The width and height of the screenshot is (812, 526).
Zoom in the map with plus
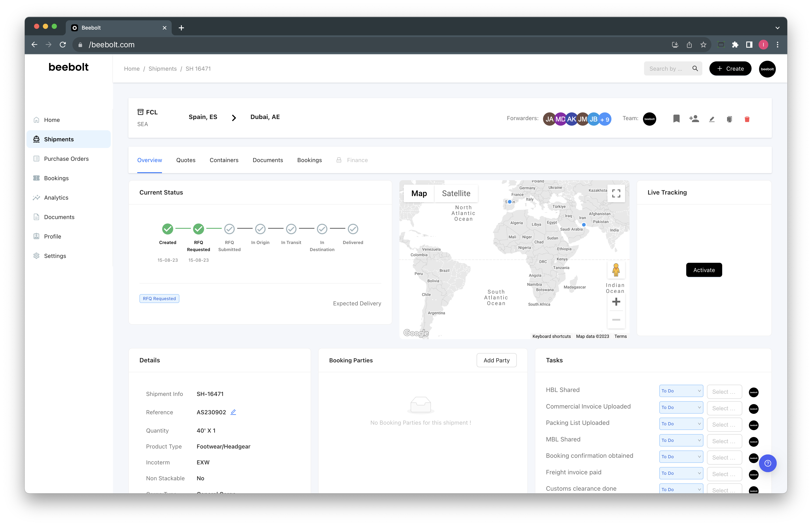click(616, 302)
